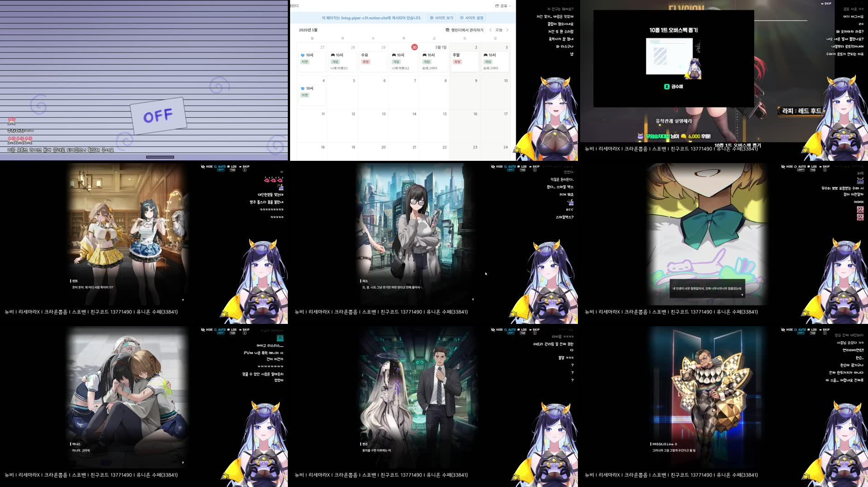Advance dialogue arrow in the city street frame
Screen dimensions: 868x487
click(473, 299)
